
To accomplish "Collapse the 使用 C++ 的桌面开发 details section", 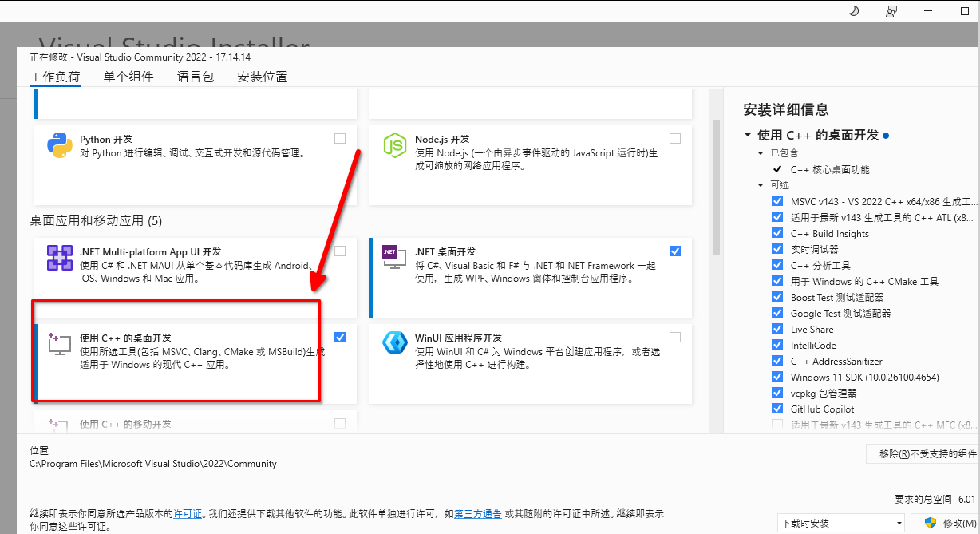I will point(748,136).
